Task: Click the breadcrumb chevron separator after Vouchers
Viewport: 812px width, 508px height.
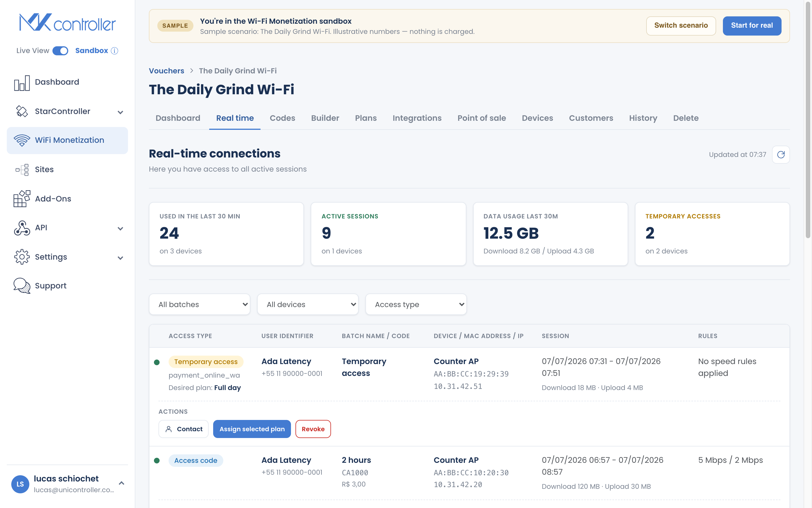Action: click(192, 71)
